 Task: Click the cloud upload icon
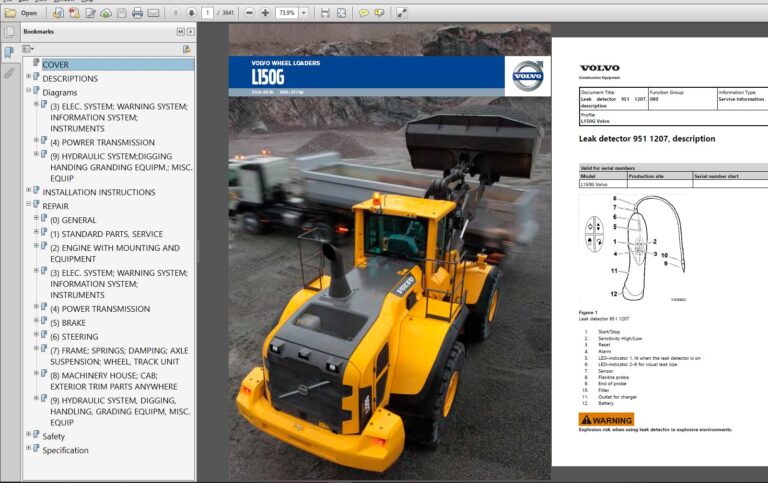(x=106, y=13)
